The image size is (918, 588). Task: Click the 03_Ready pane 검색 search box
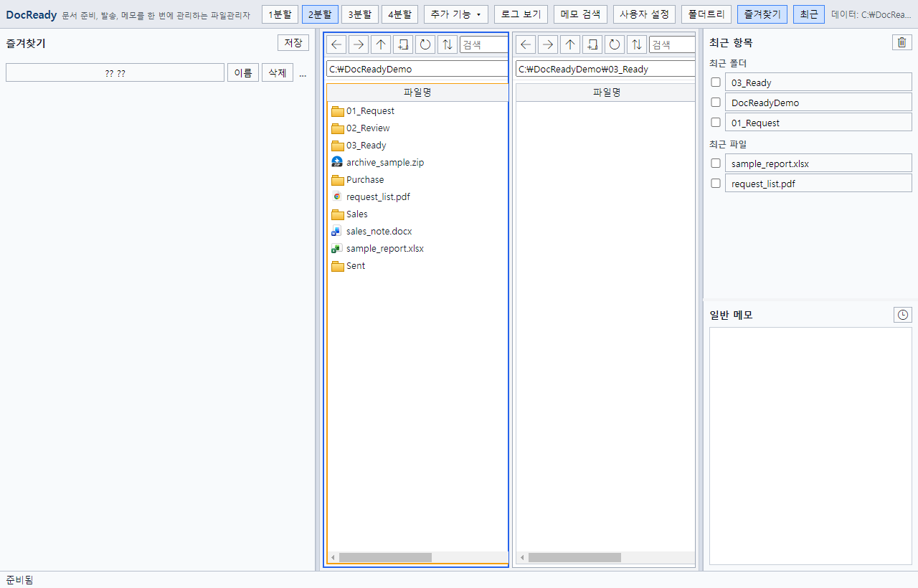pyautogui.click(x=672, y=44)
